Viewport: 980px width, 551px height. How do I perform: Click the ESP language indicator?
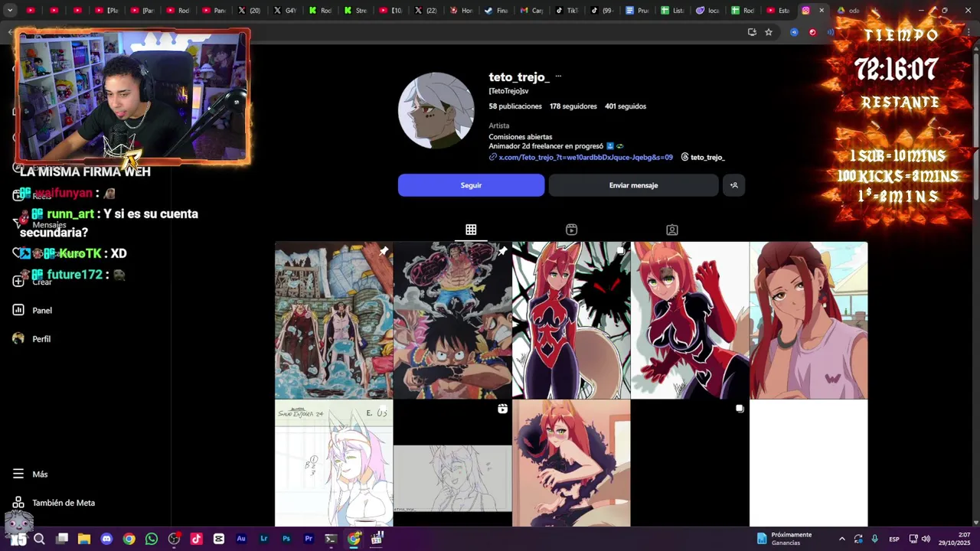894,539
